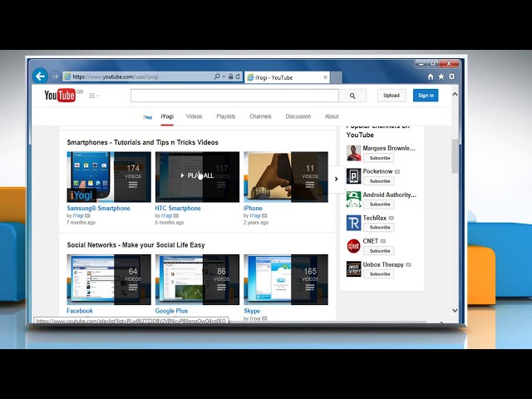Open Skype playlist thumbnail
Viewport: 532px width, 399px height.
pos(286,279)
